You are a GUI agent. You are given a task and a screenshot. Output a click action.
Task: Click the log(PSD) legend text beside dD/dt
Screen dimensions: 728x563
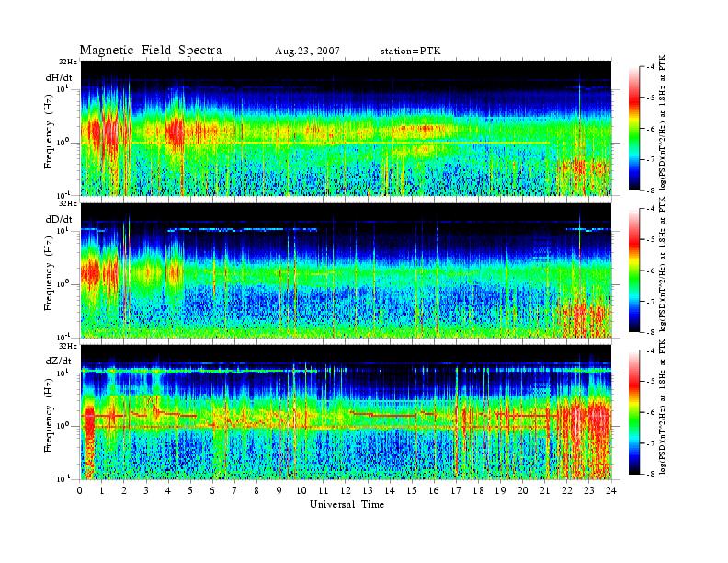664,264
